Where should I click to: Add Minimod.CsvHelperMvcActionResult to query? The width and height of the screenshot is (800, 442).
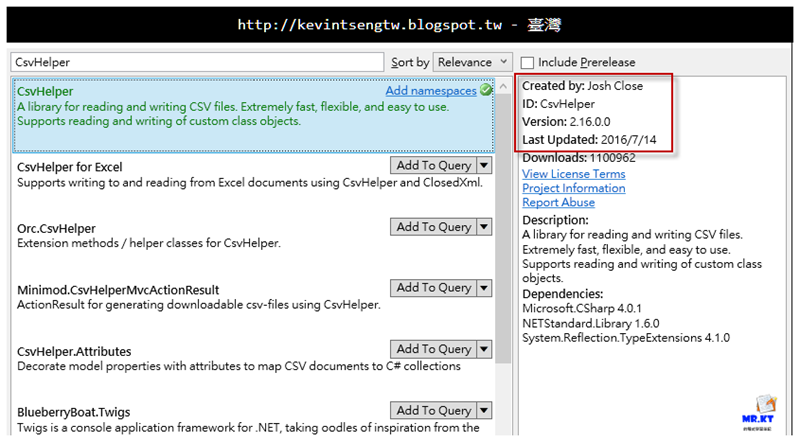click(x=434, y=288)
